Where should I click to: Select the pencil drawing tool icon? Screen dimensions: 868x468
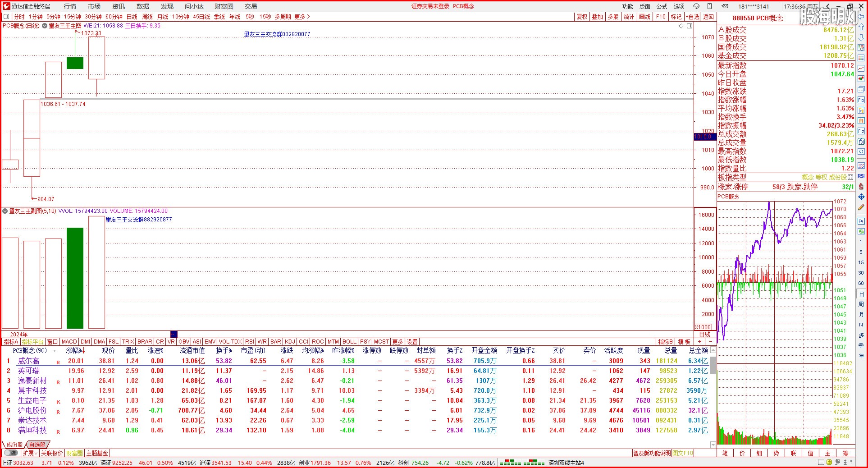(x=861, y=207)
